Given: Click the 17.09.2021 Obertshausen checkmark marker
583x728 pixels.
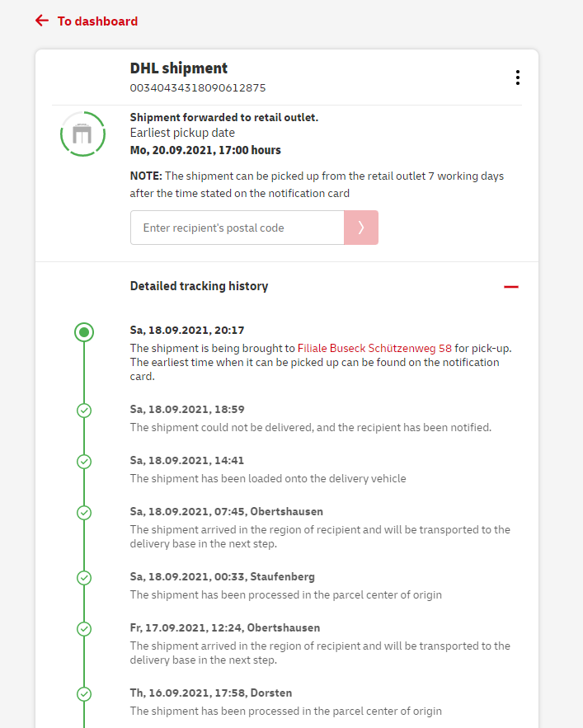Looking at the screenshot, I should point(83,629).
